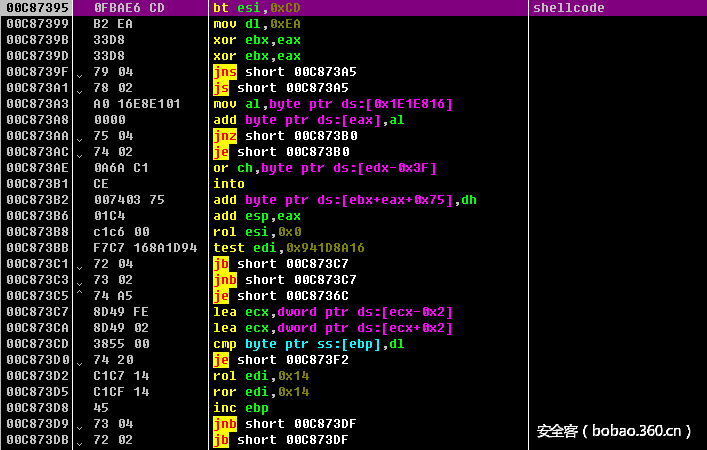The height and width of the screenshot is (450, 707).
Task: Click hex bytes "C1C7 14"
Action: pyautogui.click(x=121, y=376)
